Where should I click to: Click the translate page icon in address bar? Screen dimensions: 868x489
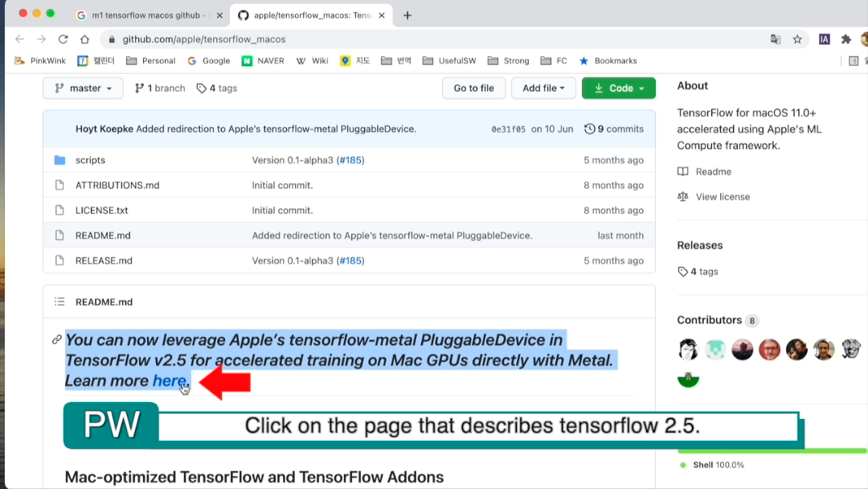pos(776,39)
